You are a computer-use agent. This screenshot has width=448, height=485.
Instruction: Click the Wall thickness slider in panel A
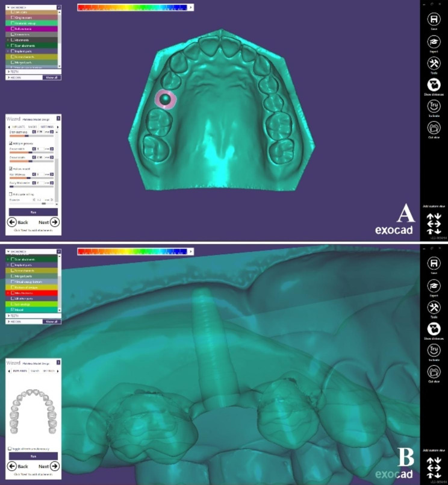click(x=31, y=178)
